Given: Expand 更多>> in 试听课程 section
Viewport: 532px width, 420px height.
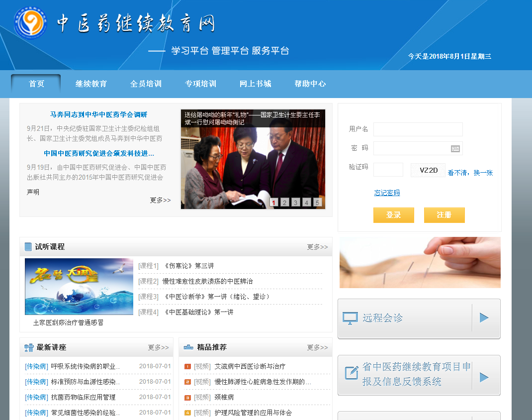Looking at the screenshot, I should coord(317,247).
